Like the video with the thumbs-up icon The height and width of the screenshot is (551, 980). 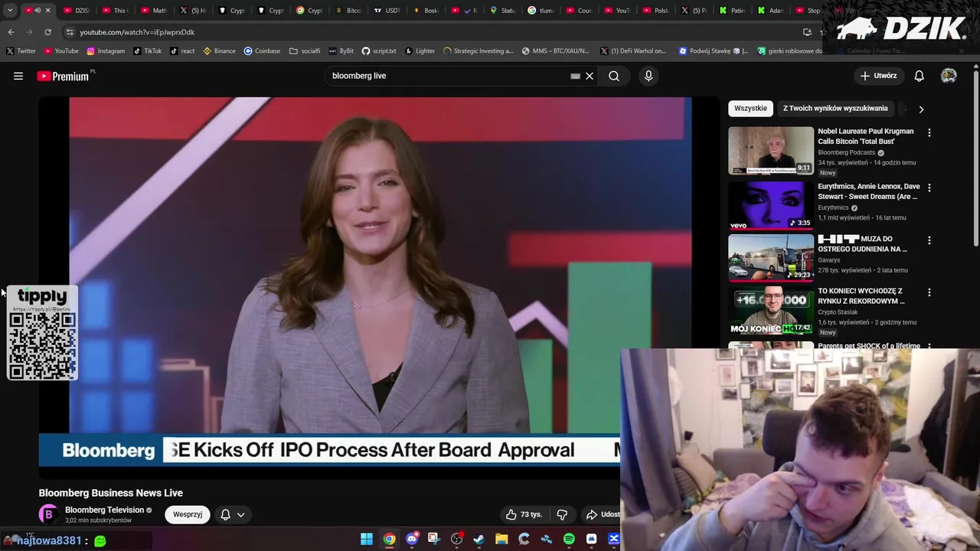point(511,514)
